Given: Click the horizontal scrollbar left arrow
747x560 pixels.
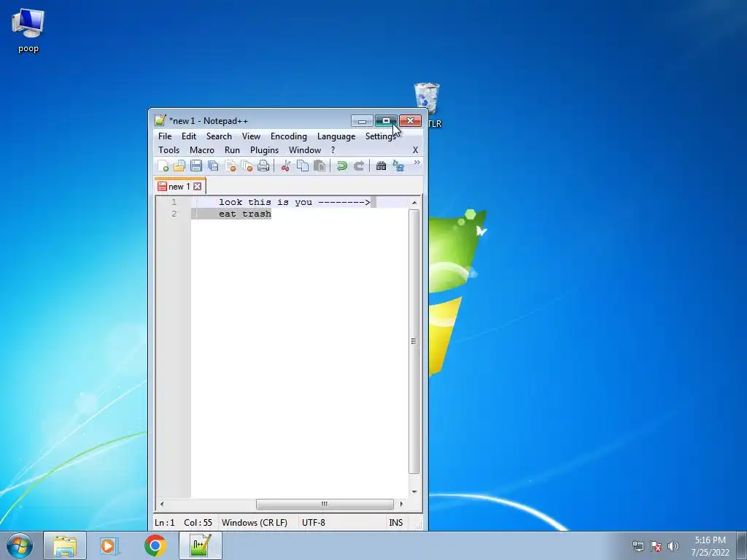Looking at the screenshot, I should [x=162, y=504].
